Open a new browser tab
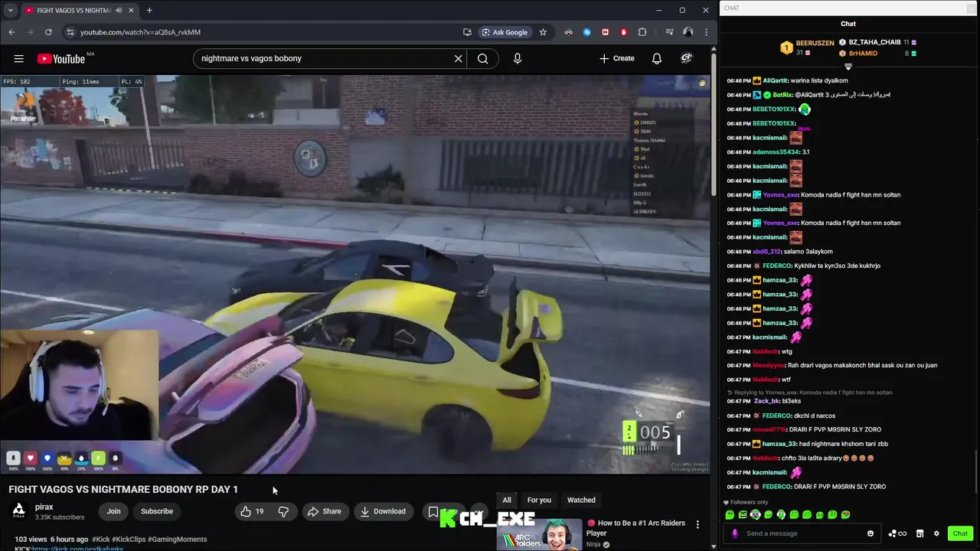Viewport: 980px width, 551px height. [149, 10]
